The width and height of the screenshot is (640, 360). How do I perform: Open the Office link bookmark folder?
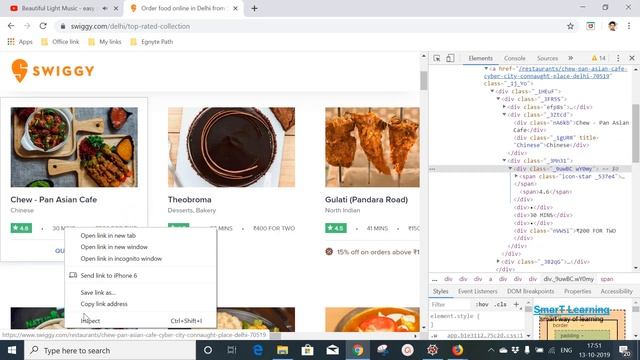[x=60, y=42]
